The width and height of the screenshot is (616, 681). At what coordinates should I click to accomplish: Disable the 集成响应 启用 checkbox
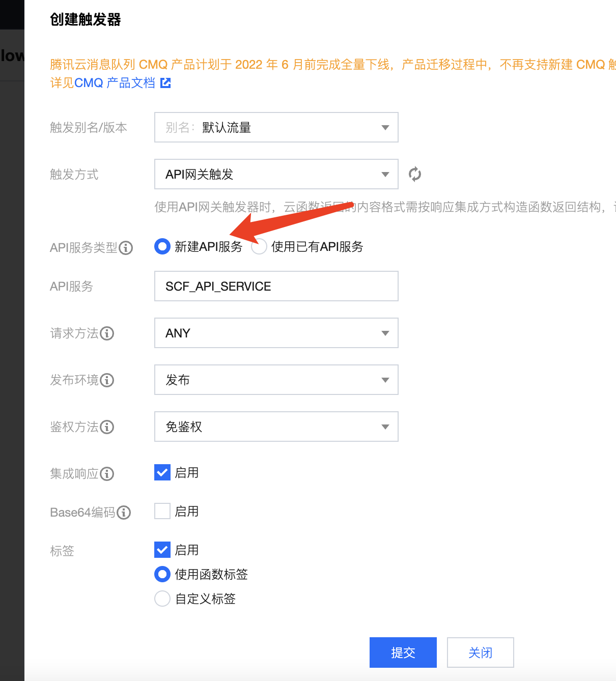(x=162, y=472)
